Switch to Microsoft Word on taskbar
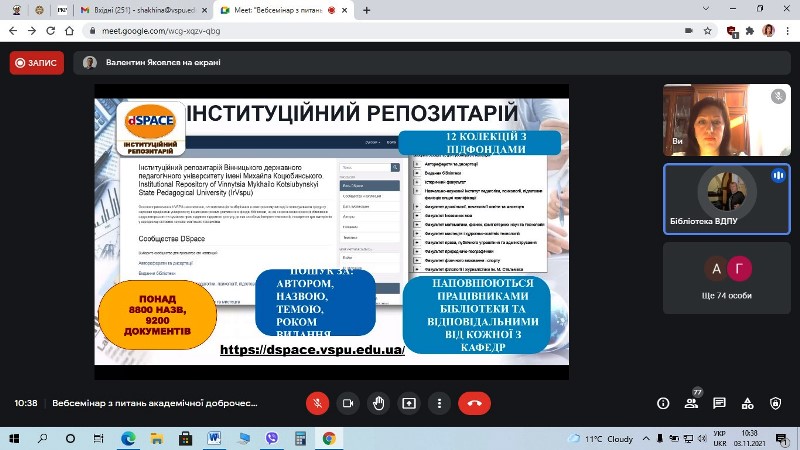 coord(214,438)
